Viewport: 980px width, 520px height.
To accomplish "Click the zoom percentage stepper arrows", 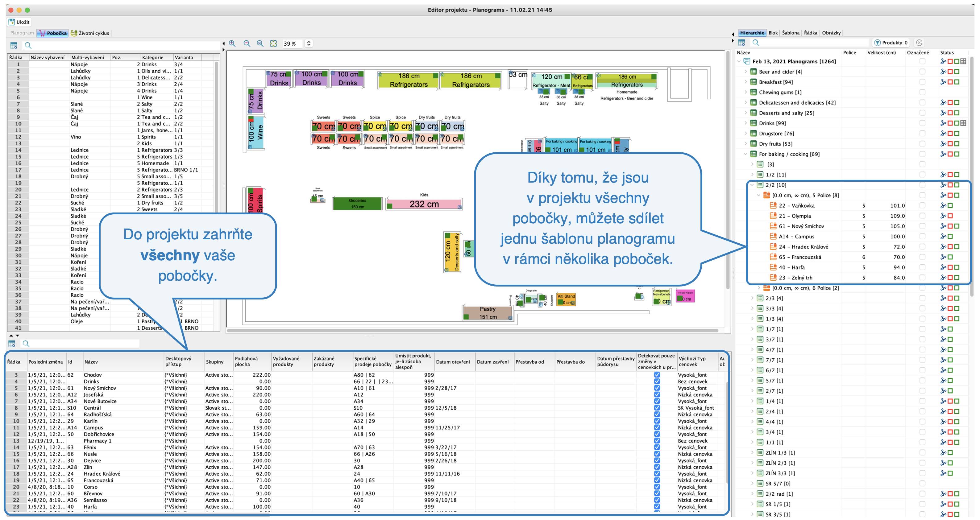I will coord(309,43).
